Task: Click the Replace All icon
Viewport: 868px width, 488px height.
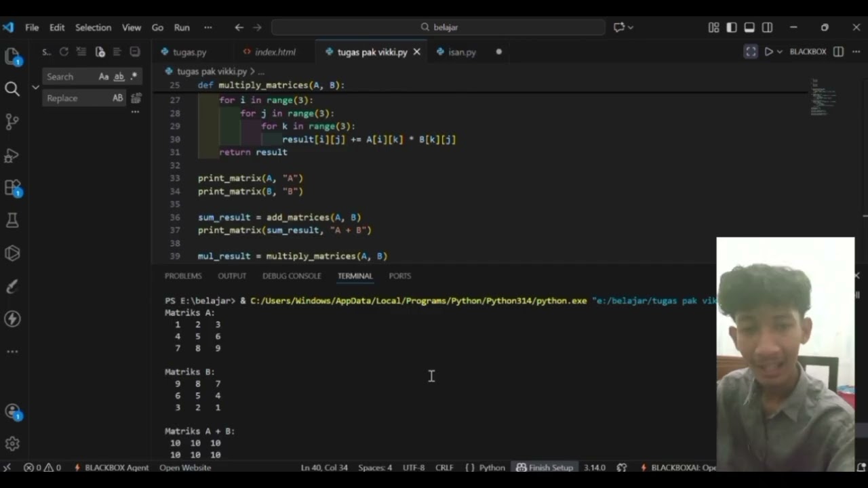Action: pyautogui.click(x=136, y=98)
